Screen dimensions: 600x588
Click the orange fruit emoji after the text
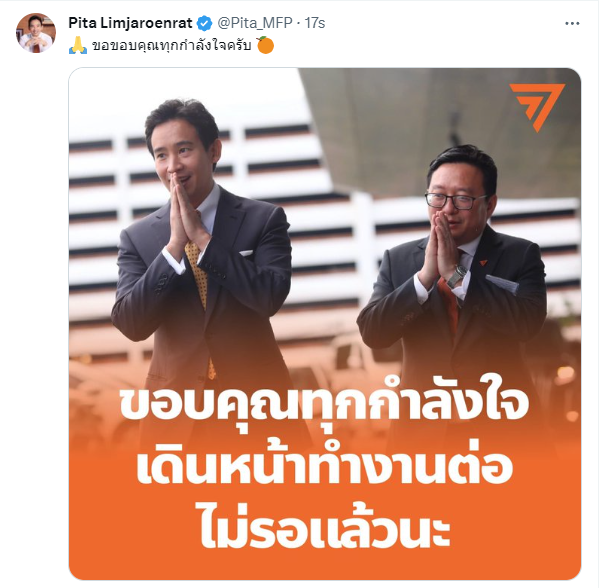[x=265, y=45]
